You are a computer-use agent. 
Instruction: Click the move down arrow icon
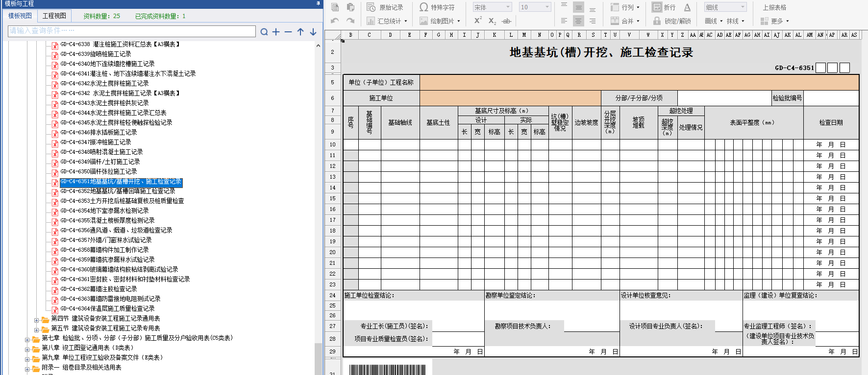point(313,32)
